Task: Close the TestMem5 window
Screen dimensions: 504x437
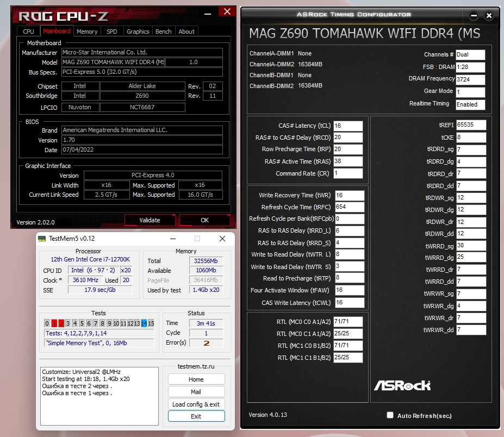Action: [222, 239]
